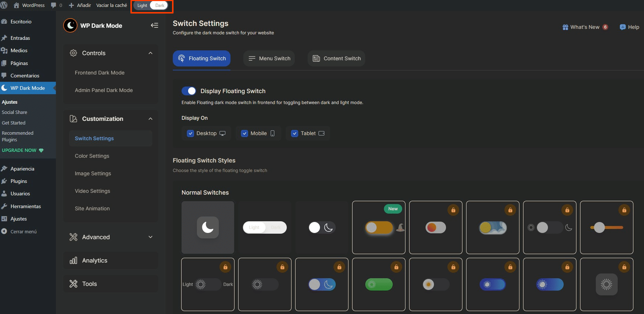Open comments bubble icon in admin bar
The image size is (644, 314).
(54, 5)
